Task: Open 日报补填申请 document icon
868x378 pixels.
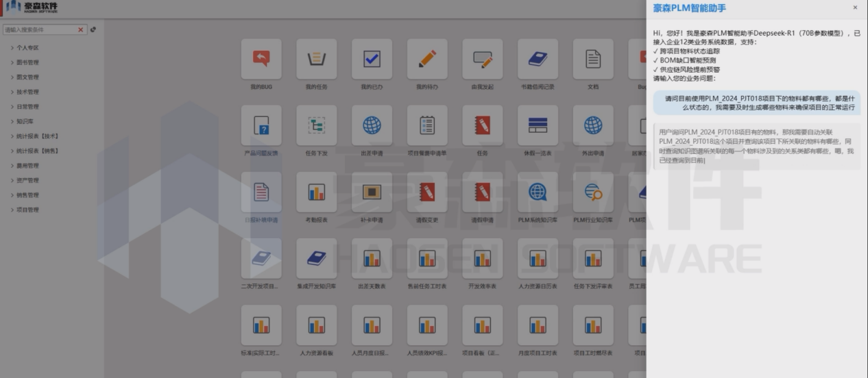Action: [x=261, y=192]
